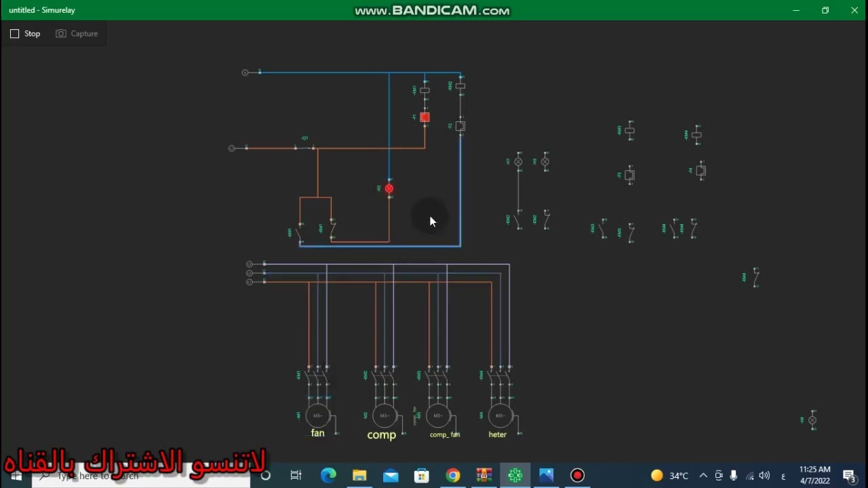
Task: Click the N supply terminal
Action: tap(245, 73)
